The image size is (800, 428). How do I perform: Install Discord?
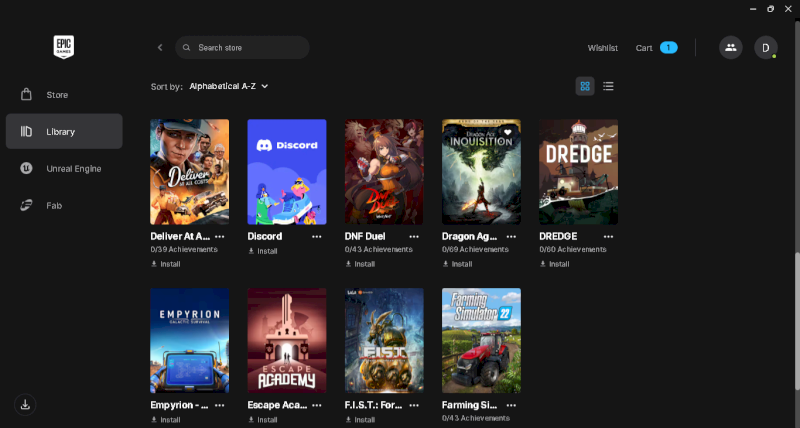pyautogui.click(x=263, y=251)
